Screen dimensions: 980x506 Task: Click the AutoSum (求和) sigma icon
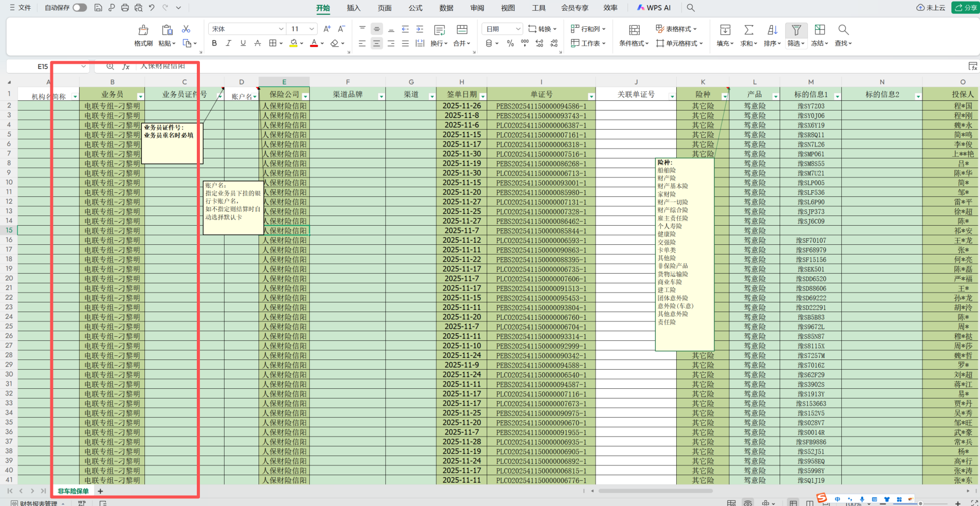749,30
